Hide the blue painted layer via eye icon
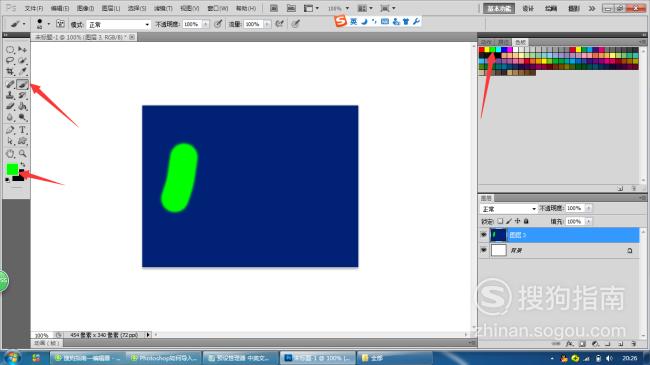 pyautogui.click(x=483, y=235)
